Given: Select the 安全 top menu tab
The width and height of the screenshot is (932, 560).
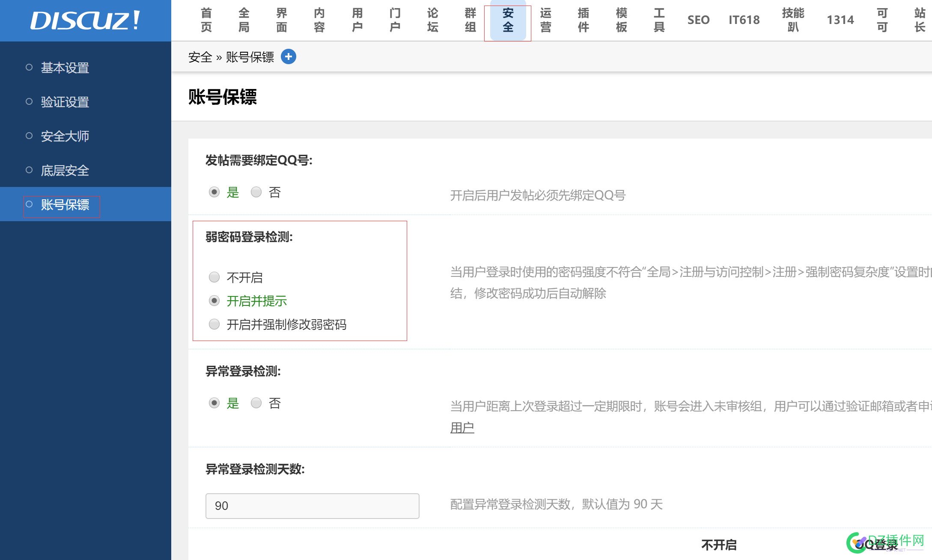Looking at the screenshot, I should [x=508, y=20].
